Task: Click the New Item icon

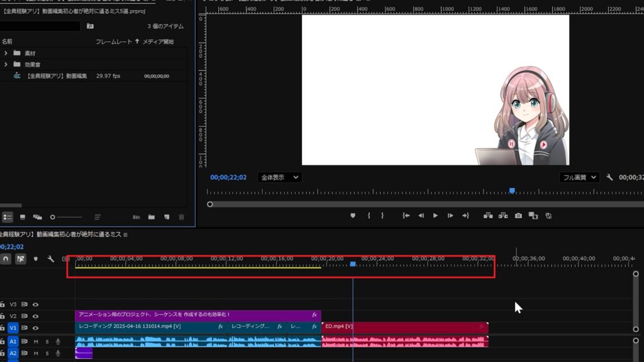Action: [x=166, y=217]
